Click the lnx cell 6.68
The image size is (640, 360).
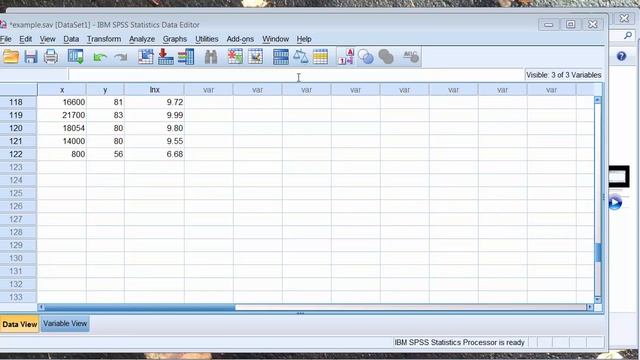pos(154,154)
